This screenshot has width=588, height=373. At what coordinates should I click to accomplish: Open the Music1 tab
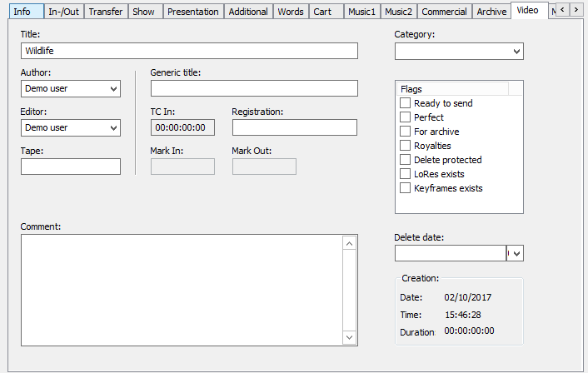pyautogui.click(x=361, y=12)
